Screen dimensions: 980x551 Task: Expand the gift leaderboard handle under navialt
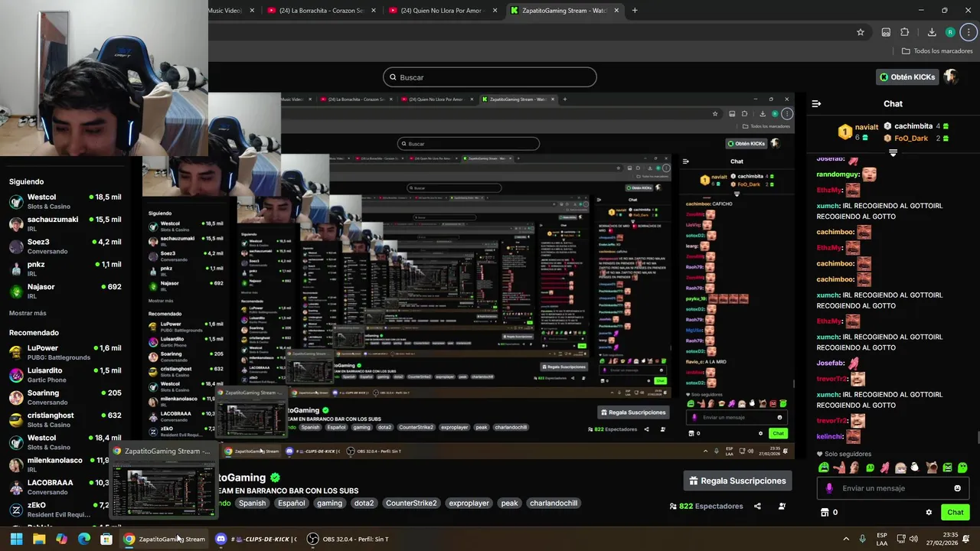click(893, 153)
